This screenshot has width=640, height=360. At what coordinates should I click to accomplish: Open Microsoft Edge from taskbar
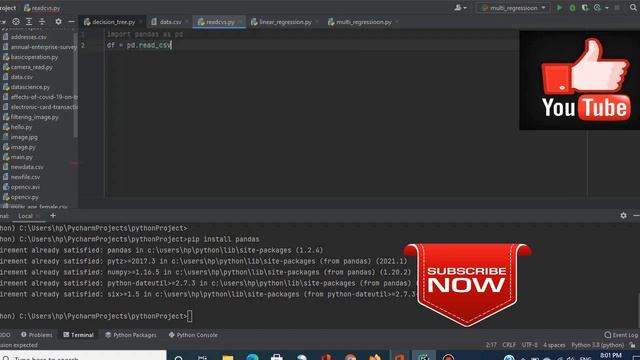(x=252, y=357)
